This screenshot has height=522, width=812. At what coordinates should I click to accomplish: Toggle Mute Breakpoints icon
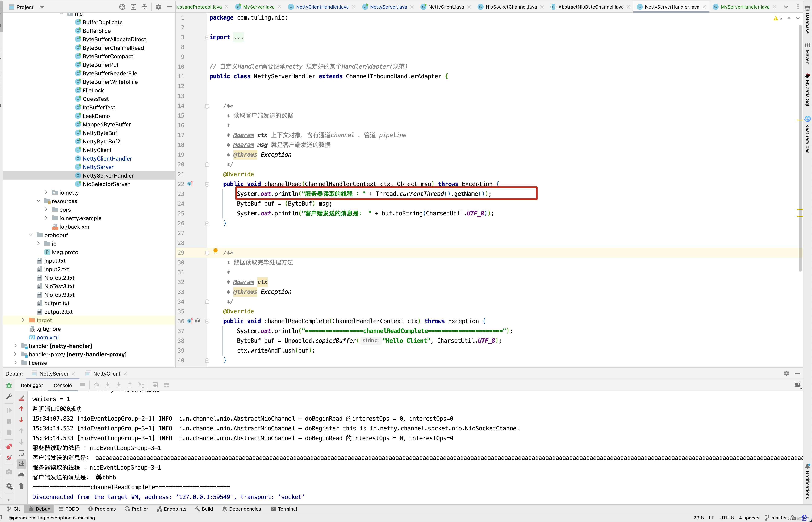point(9,457)
